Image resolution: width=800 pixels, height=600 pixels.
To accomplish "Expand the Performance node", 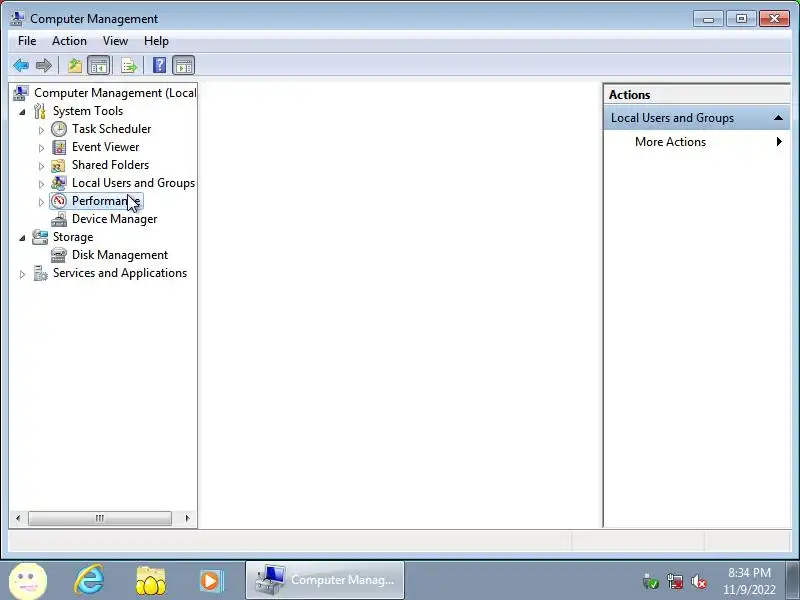I will point(41,202).
